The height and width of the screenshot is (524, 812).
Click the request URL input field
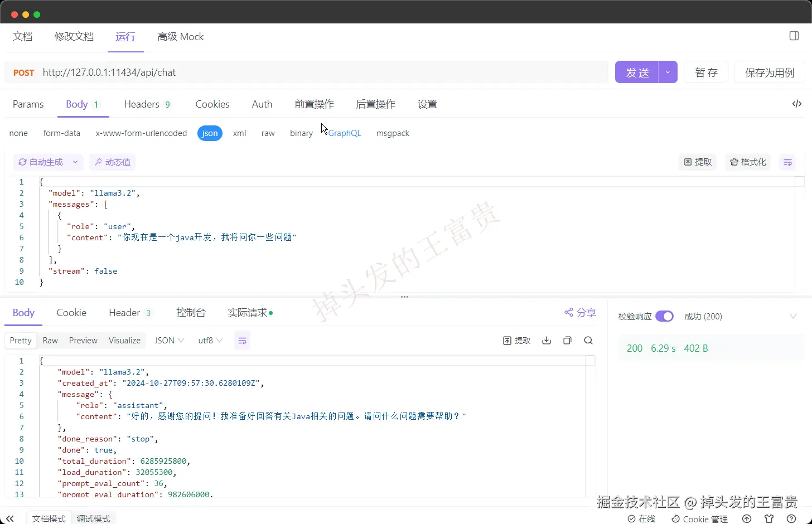(x=323, y=72)
